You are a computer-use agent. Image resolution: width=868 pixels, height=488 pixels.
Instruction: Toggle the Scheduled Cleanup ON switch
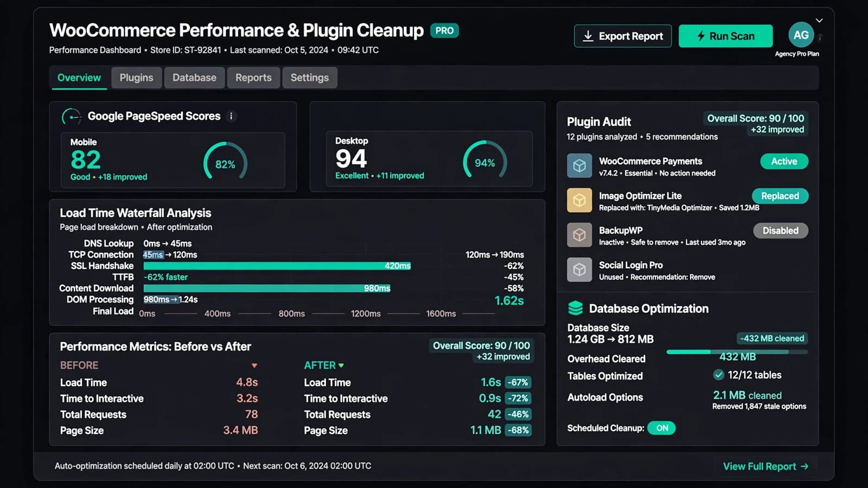click(662, 428)
